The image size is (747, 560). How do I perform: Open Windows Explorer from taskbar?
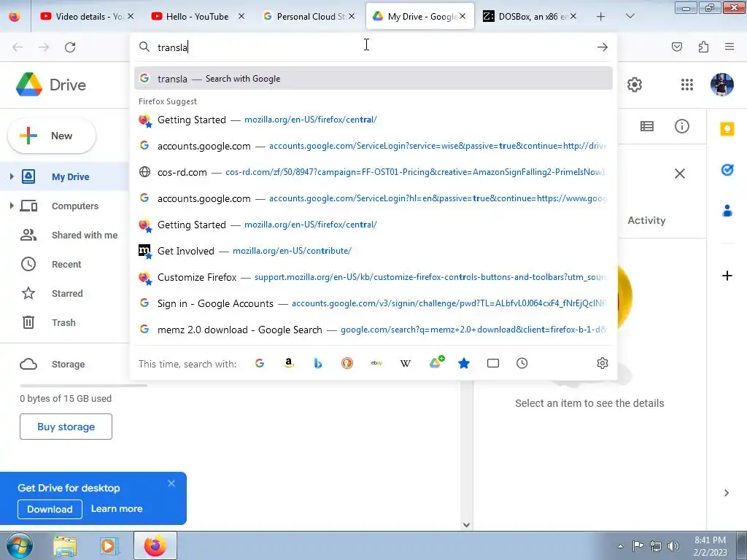(x=65, y=545)
